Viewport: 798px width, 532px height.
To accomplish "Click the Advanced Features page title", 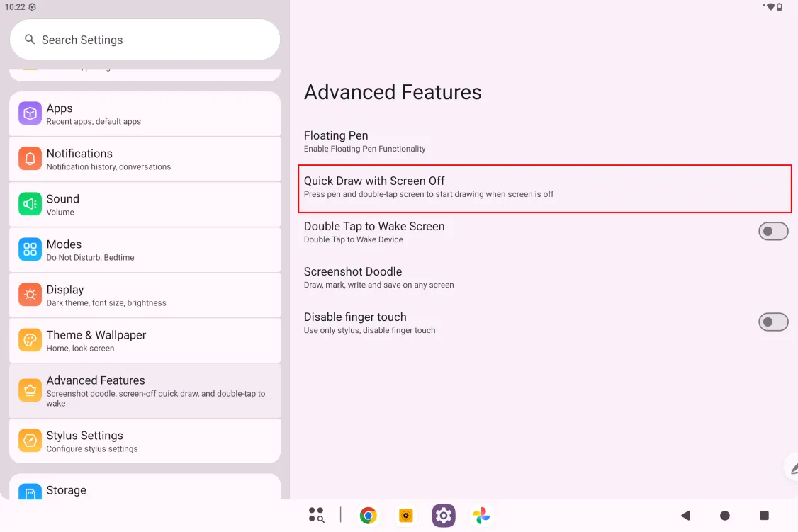I will pos(393,92).
